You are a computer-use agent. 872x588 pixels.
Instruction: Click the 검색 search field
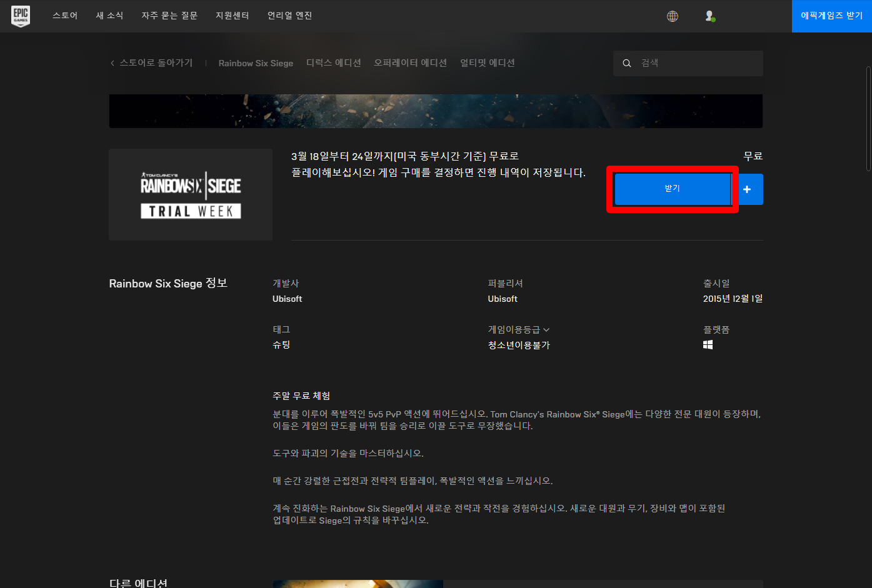pos(688,63)
